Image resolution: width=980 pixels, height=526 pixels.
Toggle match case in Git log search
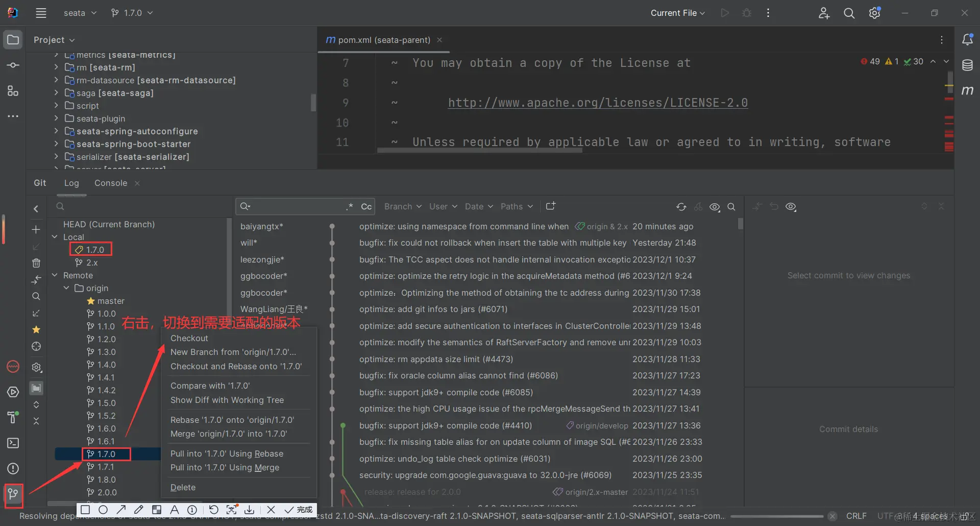pyautogui.click(x=366, y=206)
